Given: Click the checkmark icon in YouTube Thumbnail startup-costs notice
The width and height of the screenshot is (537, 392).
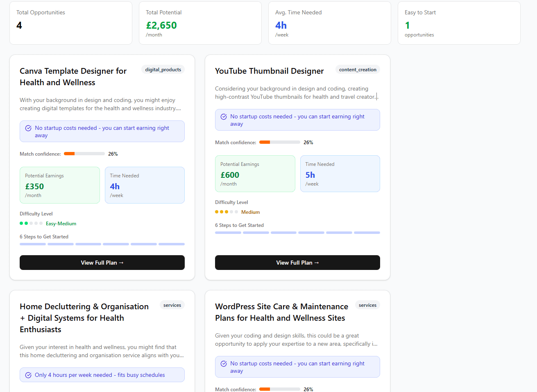Looking at the screenshot, I should tap(224, 116).
